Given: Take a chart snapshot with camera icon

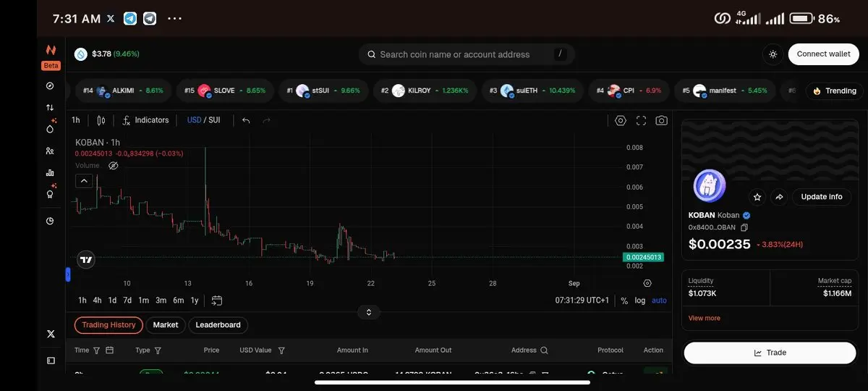Looking at the screenshot, I should click(661, 121).
